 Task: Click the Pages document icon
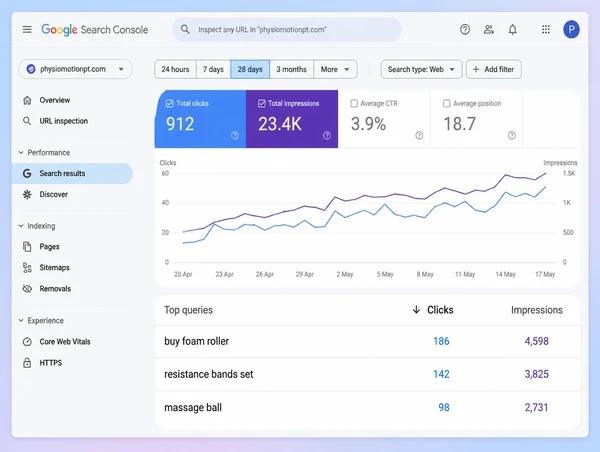point(27,247)
